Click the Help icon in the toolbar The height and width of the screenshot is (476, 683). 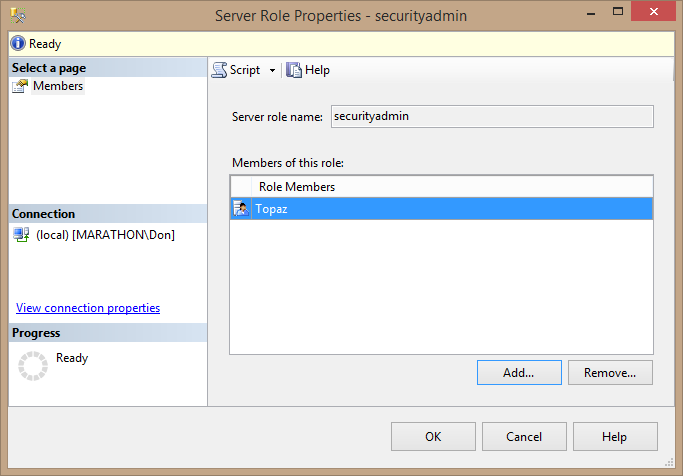click(294, 70)
